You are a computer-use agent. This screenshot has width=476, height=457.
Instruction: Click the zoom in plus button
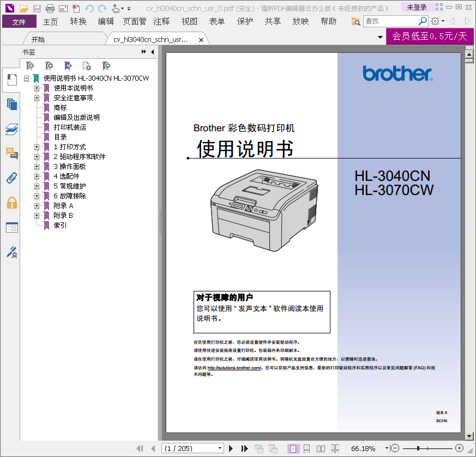(459, 448)
